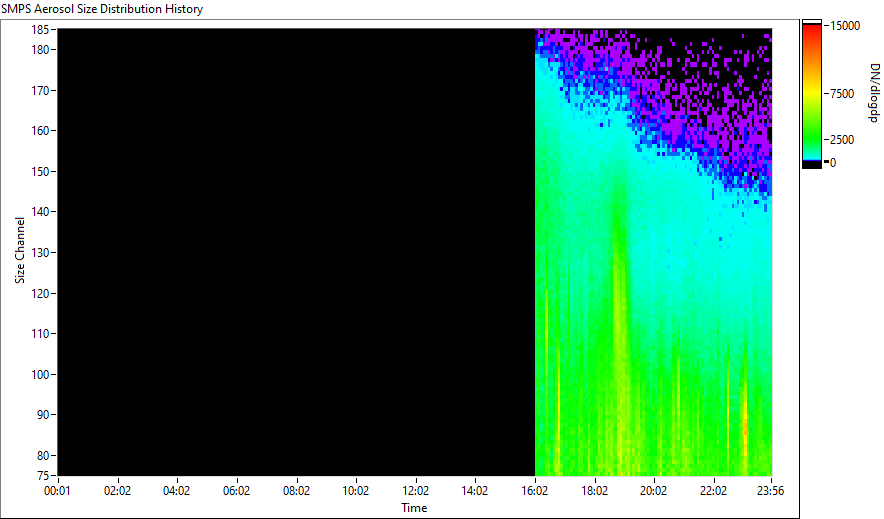Select the 180 size channel axis label
884x519 pixels.
click(x=39, y=50)
